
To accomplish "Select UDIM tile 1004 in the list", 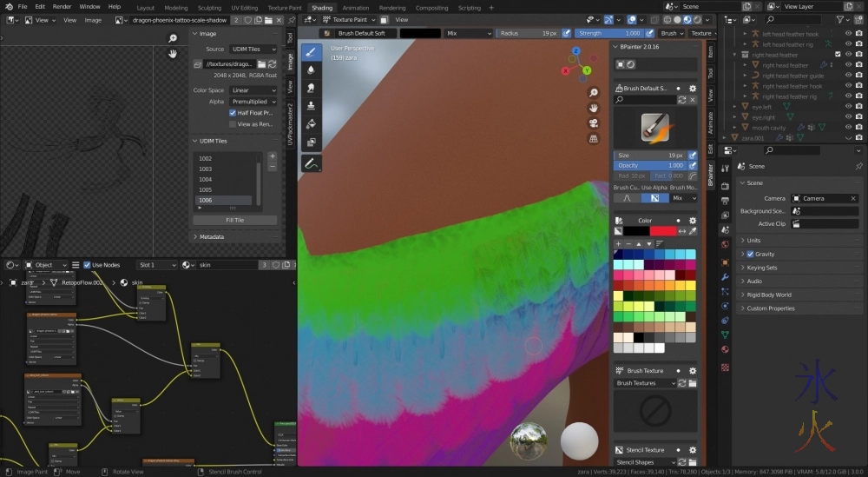I will [206, 179].
